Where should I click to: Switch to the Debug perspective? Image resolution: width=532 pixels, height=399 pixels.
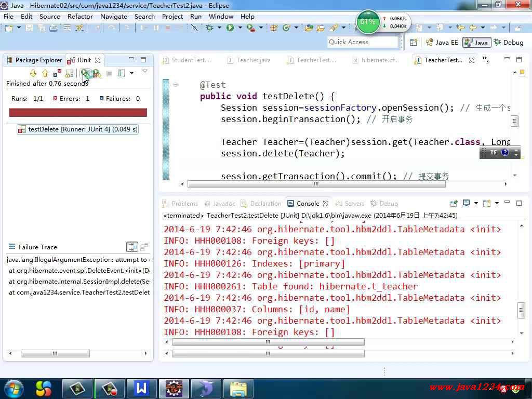pyautogui.click(x=509, y=43)
